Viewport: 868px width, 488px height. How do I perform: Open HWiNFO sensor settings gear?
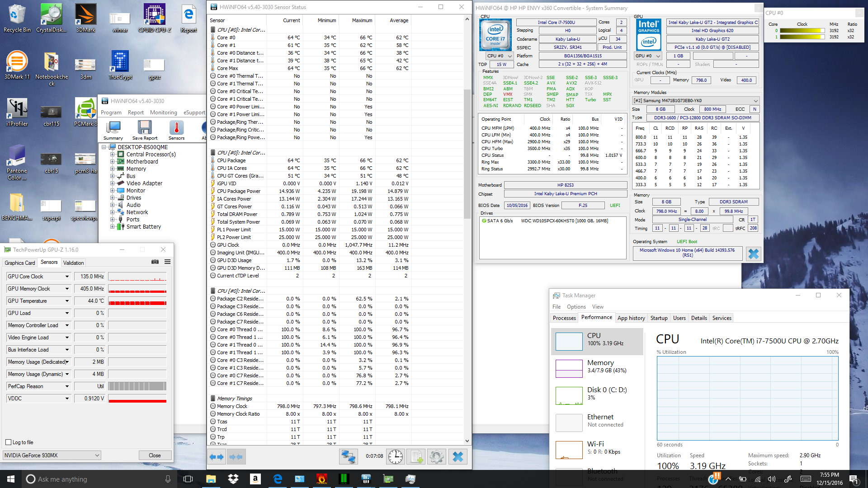click(x=437, y=457)
